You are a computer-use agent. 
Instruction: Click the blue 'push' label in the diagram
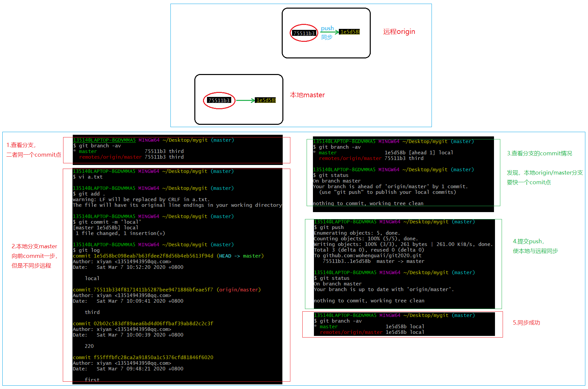327,29
